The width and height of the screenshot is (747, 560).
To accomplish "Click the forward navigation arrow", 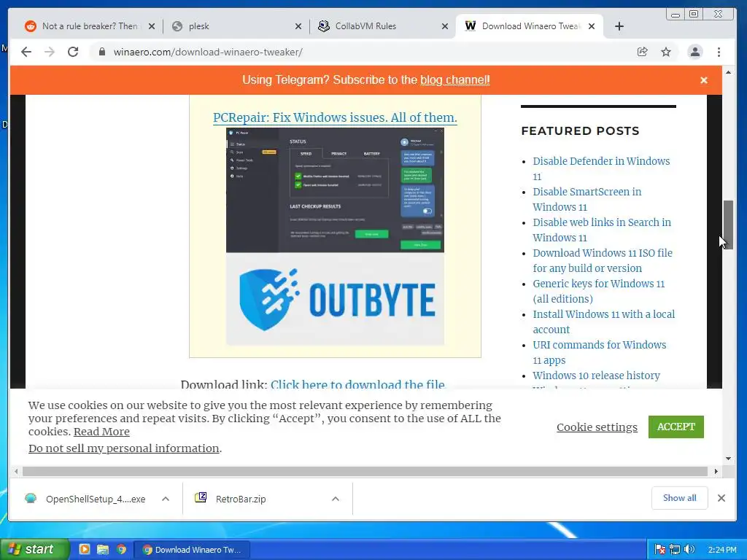I will click(x=50, y=52).
